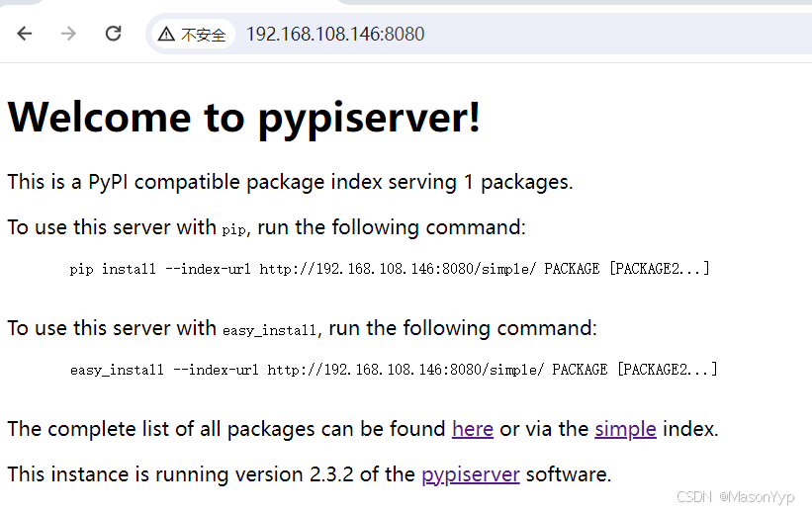The image size is (812, 512).
Task: Open the 不安全 site security warning chip
Action: point(192,35)
